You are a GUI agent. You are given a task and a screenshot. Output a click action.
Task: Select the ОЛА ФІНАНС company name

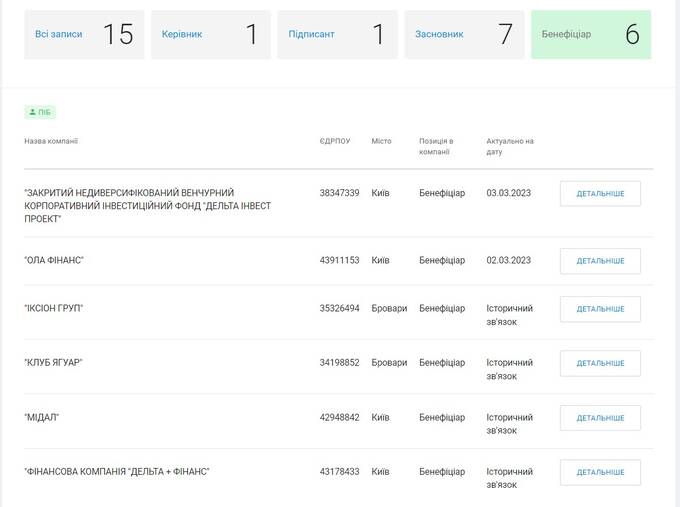tap(54, 260)
